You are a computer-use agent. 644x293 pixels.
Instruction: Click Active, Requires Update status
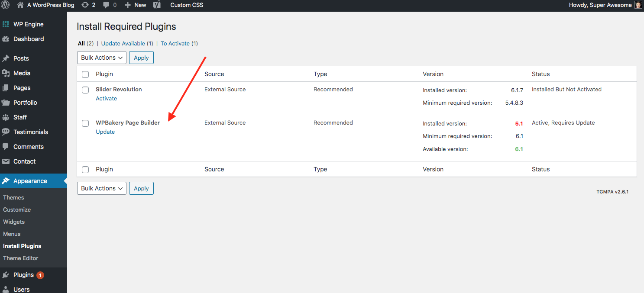[x=563, y=123]
